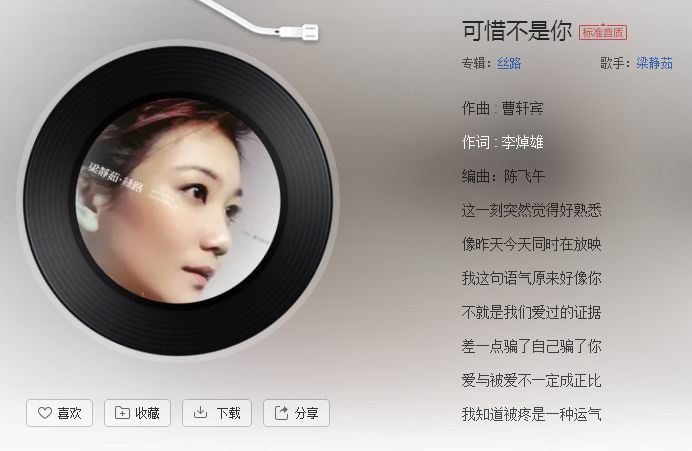The height and width of the screenshot is (451, 692).
Task: Open singer page 梁静茹
Action: [654, 63]
